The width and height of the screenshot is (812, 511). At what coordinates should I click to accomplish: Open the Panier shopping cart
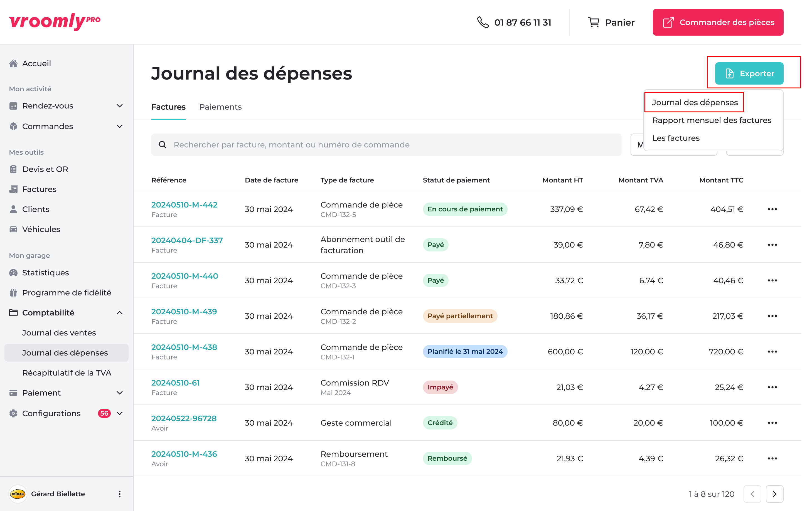click(x=611, y=22)
